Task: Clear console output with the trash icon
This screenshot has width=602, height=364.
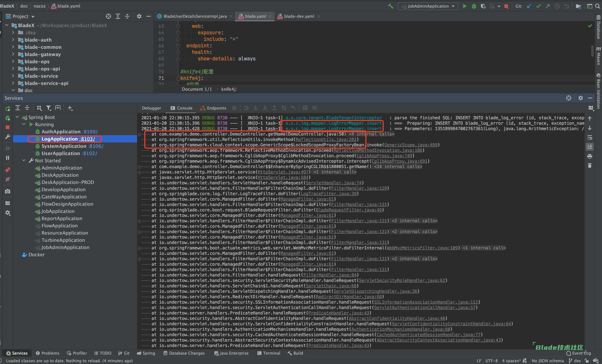Action: point(590,165)
